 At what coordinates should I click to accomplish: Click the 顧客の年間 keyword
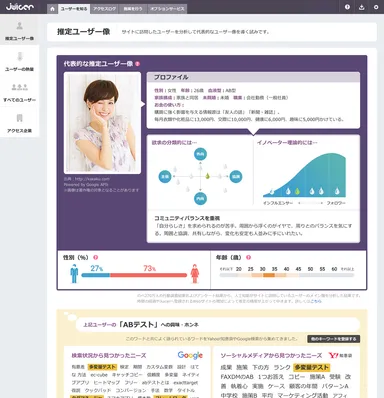tap(303, 386)
